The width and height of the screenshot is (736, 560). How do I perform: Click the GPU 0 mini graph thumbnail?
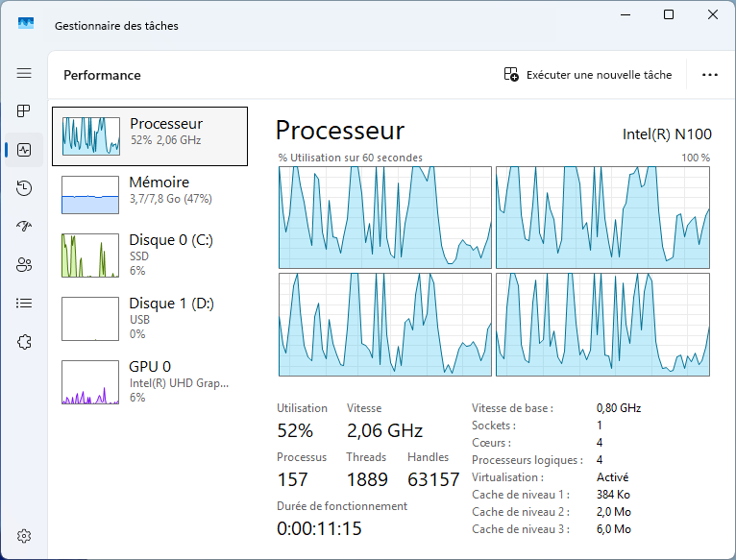click(90, 382)
